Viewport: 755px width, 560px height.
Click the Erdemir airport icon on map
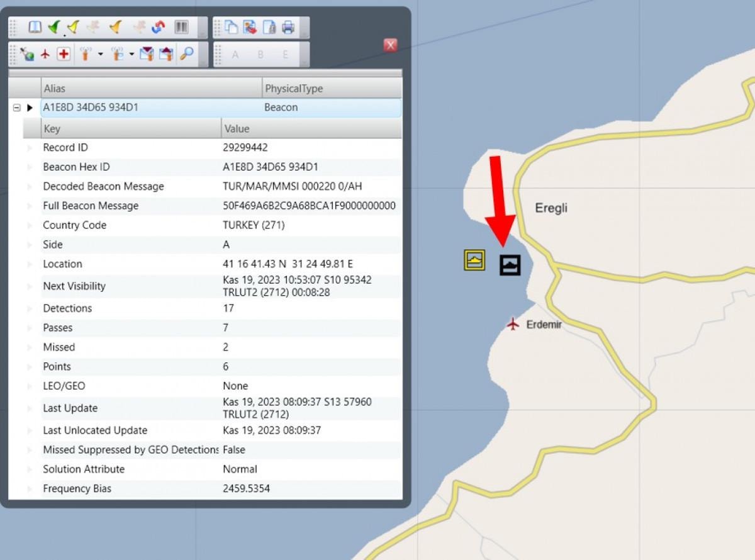(513, 325)
